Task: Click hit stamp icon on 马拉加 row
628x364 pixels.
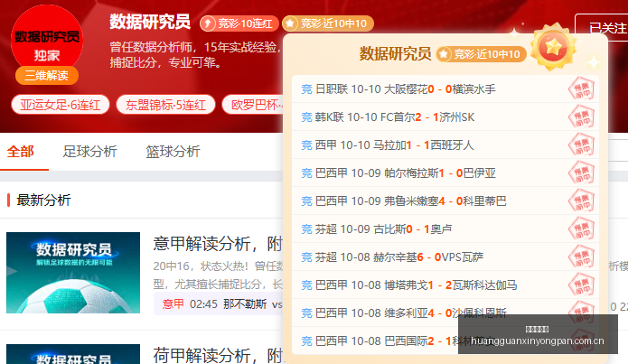Action: [x=581, y=145]
